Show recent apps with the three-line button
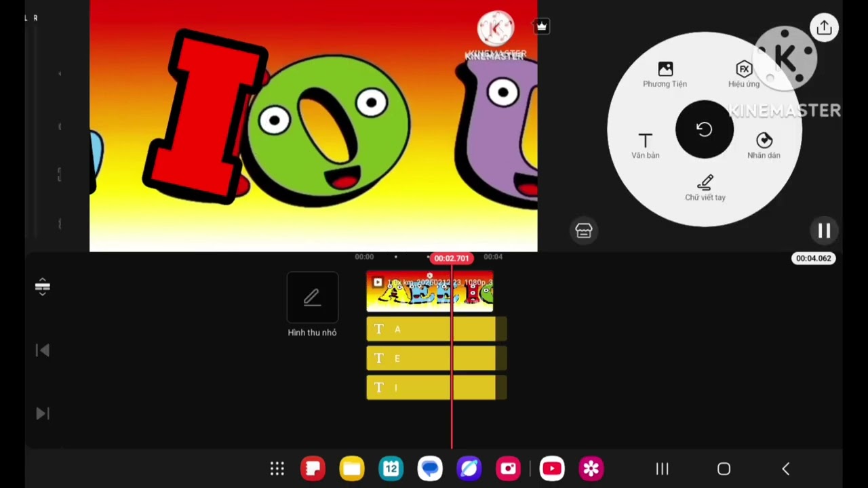Viewport: 868px width, 488px height. pos(663,469)
